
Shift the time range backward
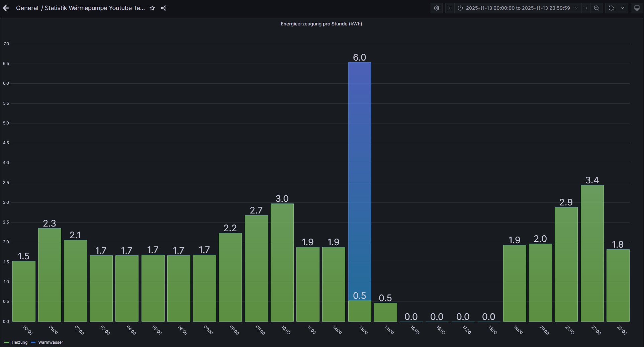(x=450, y=8)
